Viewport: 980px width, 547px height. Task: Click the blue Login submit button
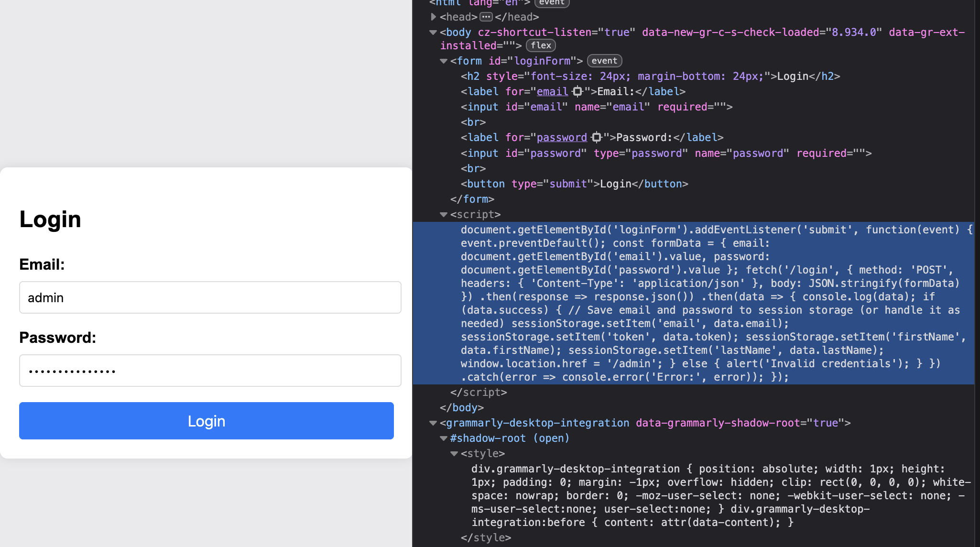[206, 421]
